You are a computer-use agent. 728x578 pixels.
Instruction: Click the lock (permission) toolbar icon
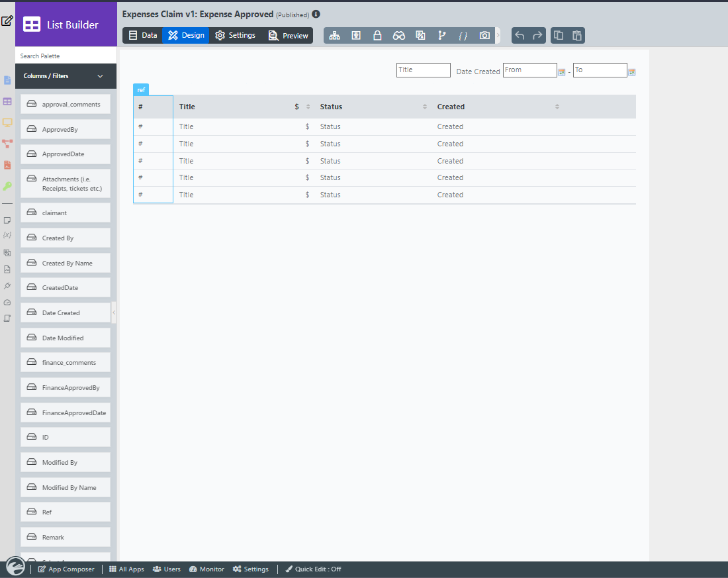coord(377,36)
